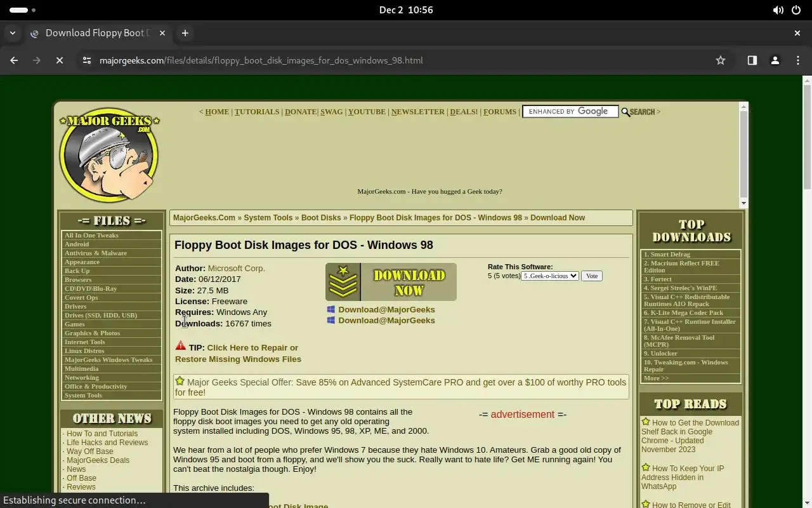Open Browsers file category
Image resolution: width=812 pixels, height=508 pixels.
[x=78, y=280]
